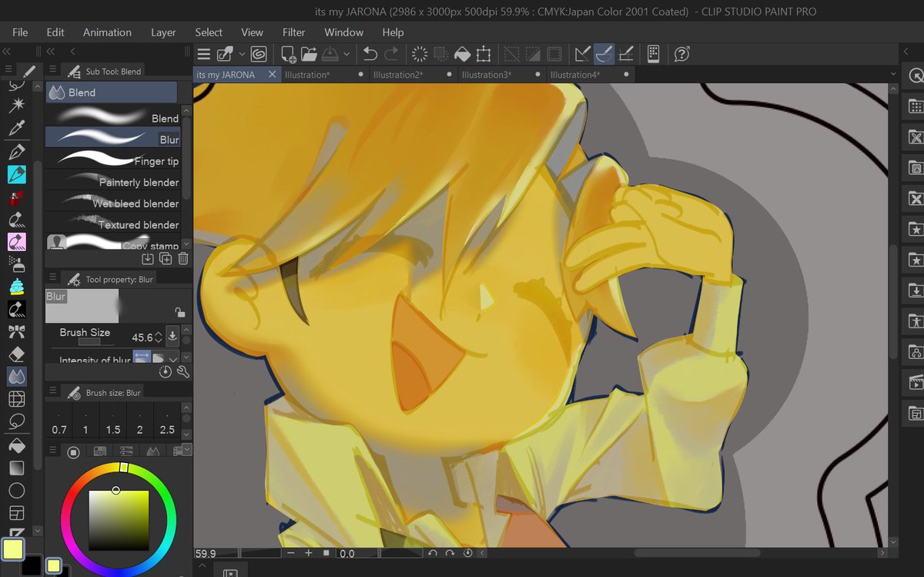Select the Fill bucket tool in tool palette

pyautogui.click(x=16, y=445)
